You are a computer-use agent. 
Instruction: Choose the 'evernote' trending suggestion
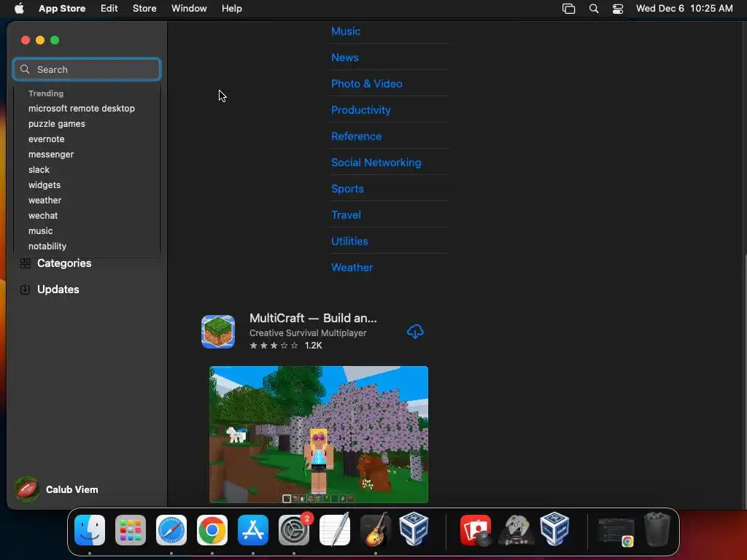(x=46, y=139)
